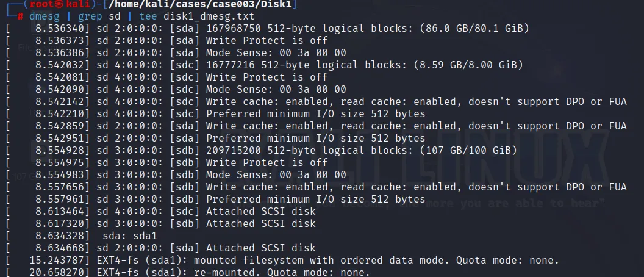This screenshot has height=277, width=644.
Task: Click the tee command word
Action: tap(151, 16)
